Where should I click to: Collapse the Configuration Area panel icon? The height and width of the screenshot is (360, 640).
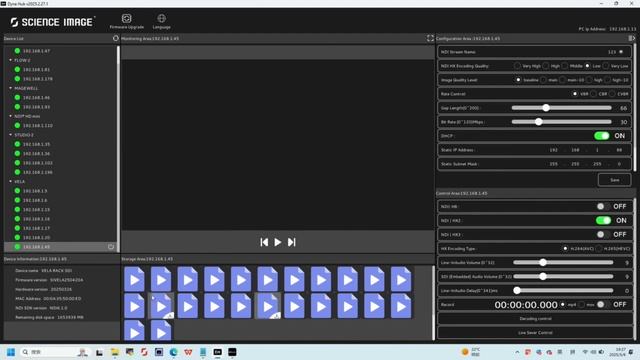coord(631,38)
